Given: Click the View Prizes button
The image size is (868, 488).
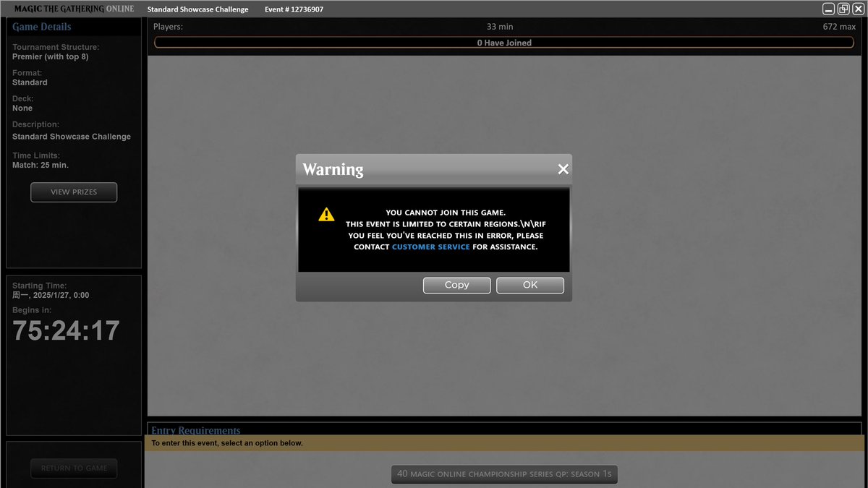Looking at the screenshot, I should (74, 192).
